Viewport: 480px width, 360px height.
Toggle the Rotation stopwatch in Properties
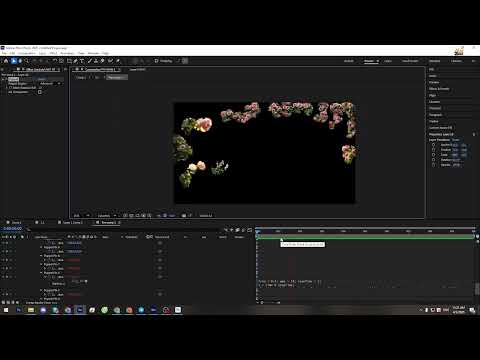click(433, 160)
